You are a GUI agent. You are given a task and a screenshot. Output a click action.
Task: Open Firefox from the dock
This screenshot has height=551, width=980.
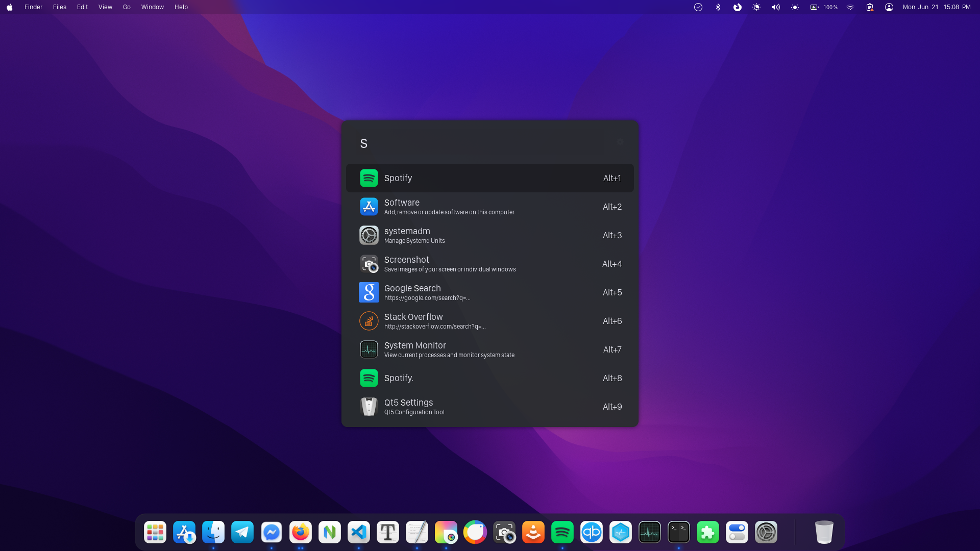coord(301,532)
